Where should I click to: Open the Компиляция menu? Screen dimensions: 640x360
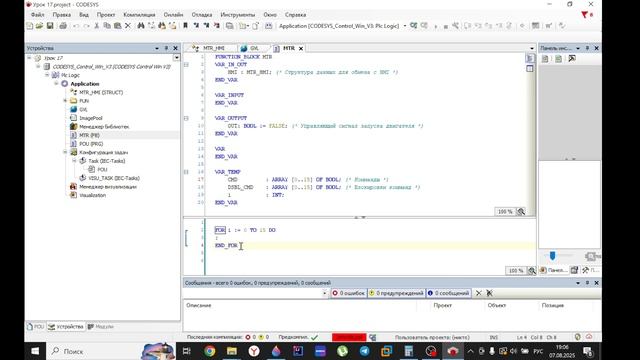pyautogui.click(x=139, y=15)
